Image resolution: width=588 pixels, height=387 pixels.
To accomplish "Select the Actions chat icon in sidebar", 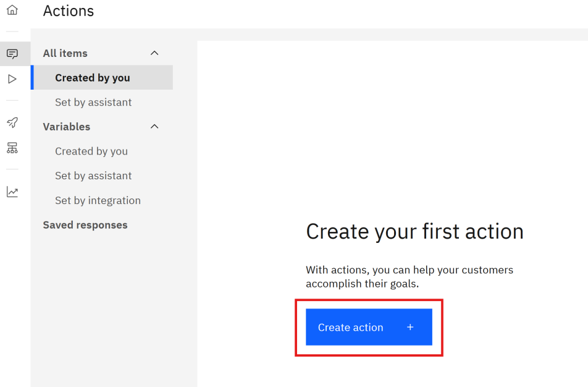I will 12,54.
